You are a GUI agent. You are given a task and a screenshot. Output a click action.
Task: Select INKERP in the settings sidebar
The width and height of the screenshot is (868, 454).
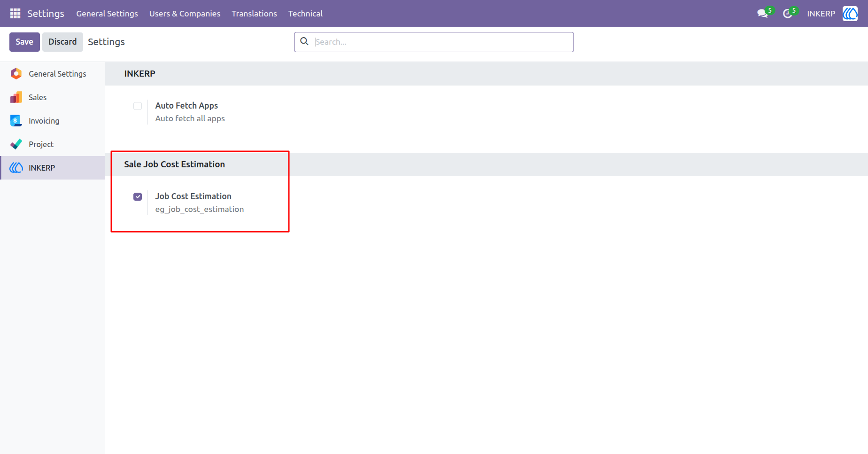pyautogui.click(x=52, y=168)
